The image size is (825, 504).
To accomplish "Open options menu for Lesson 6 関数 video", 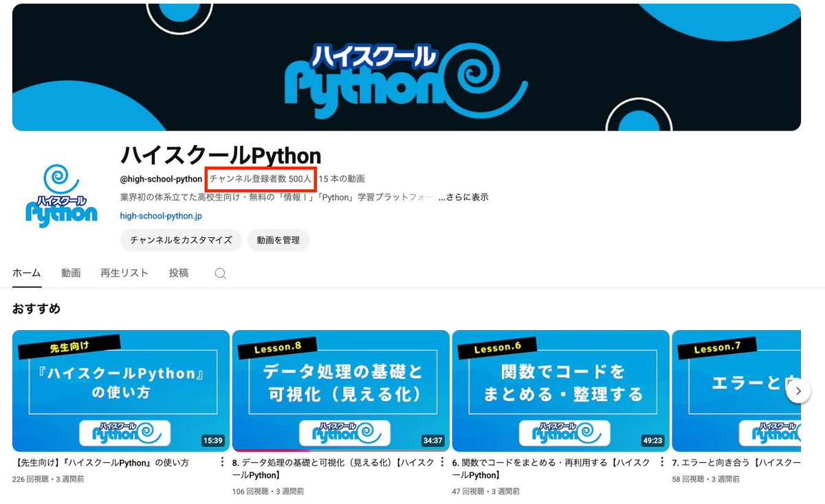I will (662, 462).
